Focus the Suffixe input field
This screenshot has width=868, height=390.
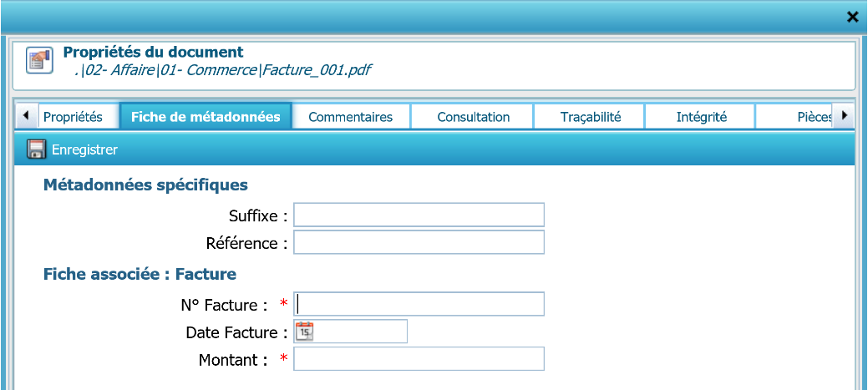(419, 215)
